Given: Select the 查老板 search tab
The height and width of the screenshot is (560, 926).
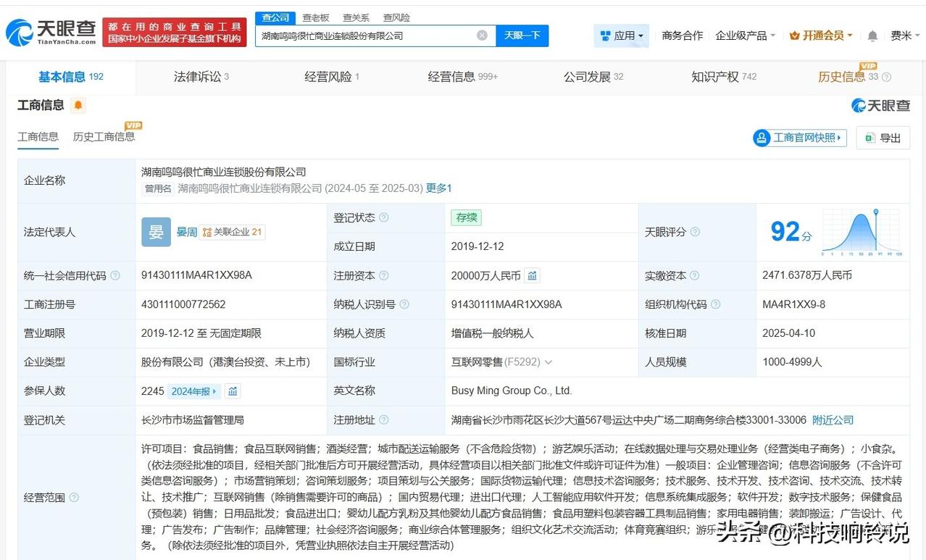Looking at the screenshot, I should [x=314, y=17].
